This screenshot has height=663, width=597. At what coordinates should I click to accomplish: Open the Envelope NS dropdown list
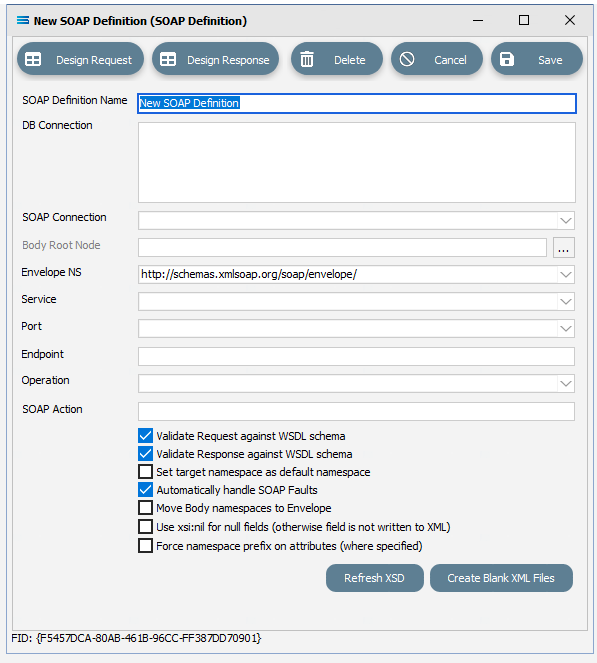click(x=566, y=274)
